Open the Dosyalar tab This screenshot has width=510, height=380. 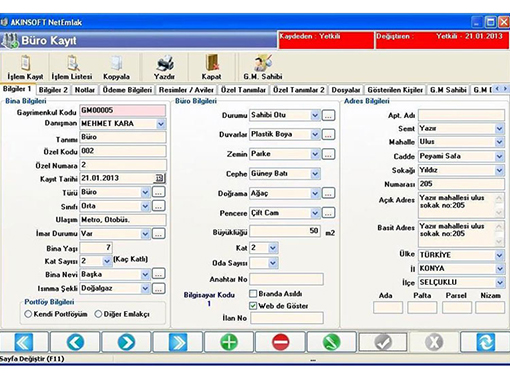(x=346, y=90)
